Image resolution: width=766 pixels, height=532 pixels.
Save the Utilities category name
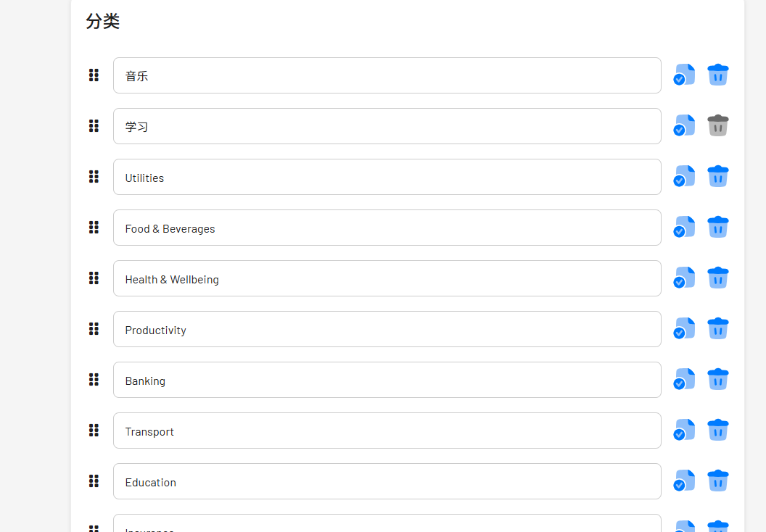pyautogui.click(x=684, y=177)
